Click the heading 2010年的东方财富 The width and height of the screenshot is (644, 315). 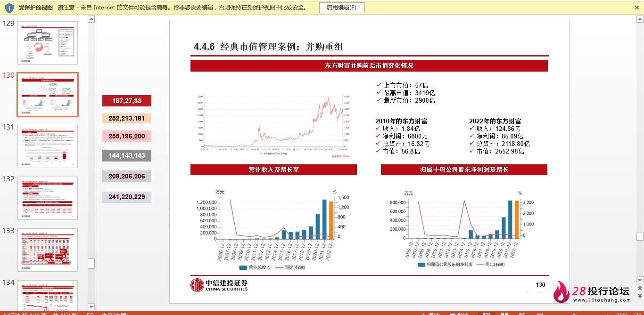(x=401, y=121)
